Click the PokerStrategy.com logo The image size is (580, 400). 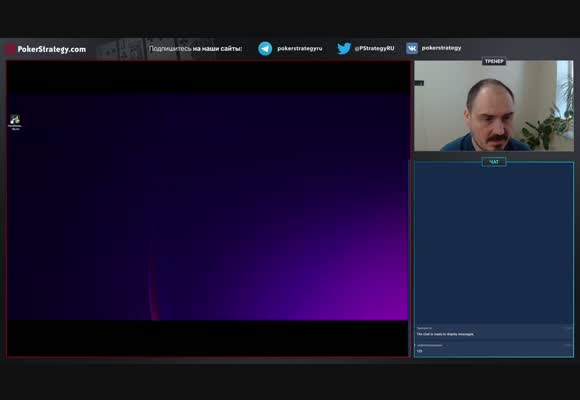46,49
